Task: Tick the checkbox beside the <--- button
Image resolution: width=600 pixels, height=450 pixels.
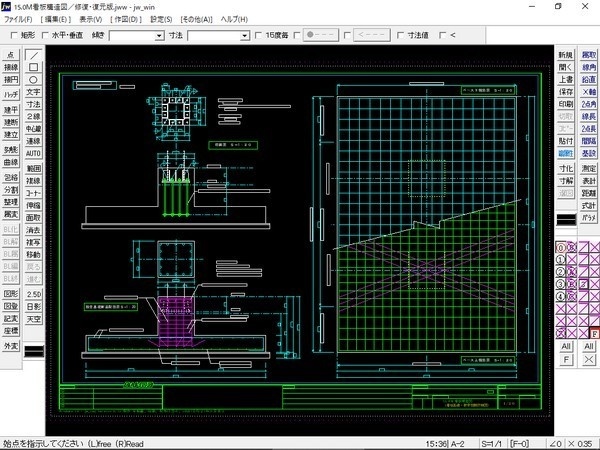Action: coord(347,35)
